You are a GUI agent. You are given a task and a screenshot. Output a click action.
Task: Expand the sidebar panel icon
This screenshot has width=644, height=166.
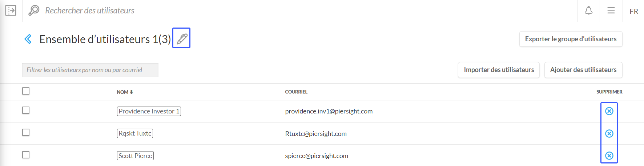[x=11, y=11]
